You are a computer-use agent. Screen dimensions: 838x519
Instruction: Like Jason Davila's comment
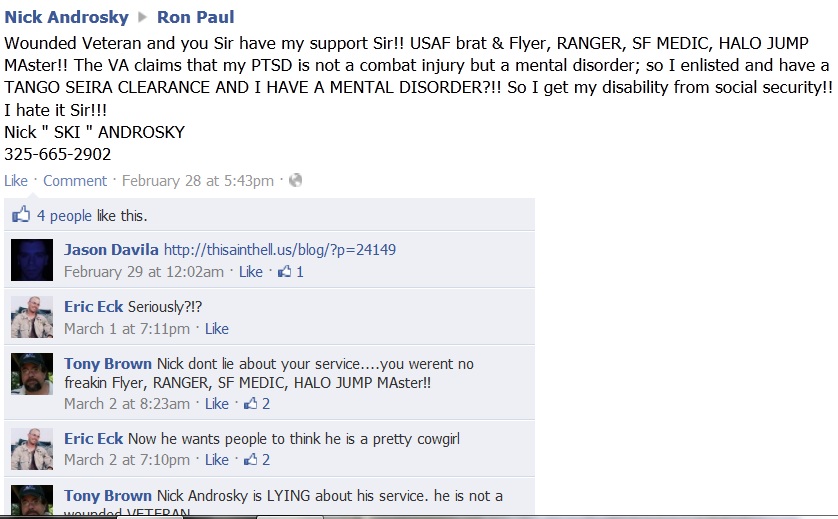(x=251, y=272)
